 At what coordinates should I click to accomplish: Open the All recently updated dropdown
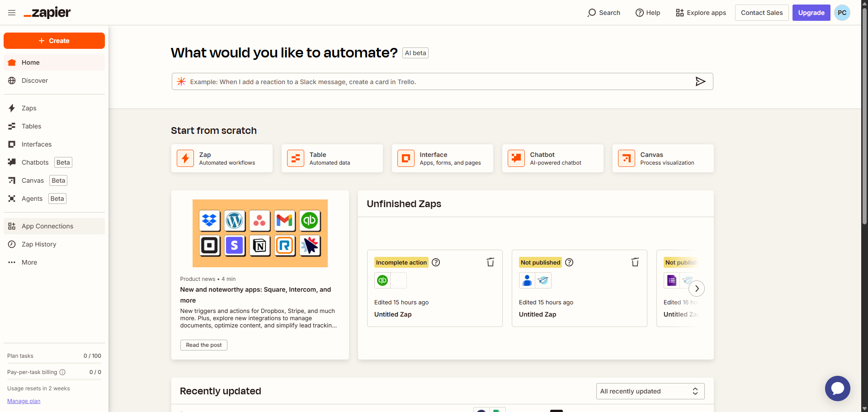(x=650, y=391)
